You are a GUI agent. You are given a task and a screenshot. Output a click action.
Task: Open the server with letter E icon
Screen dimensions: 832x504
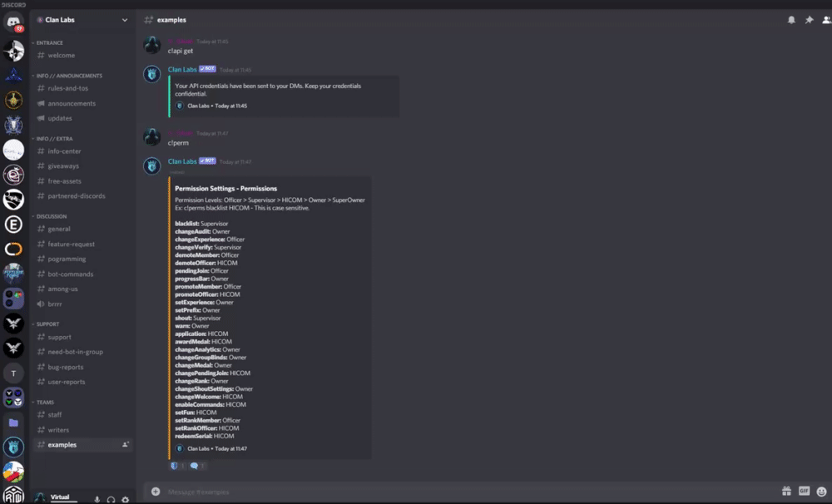pyautogui.click(x=13, y=225)
